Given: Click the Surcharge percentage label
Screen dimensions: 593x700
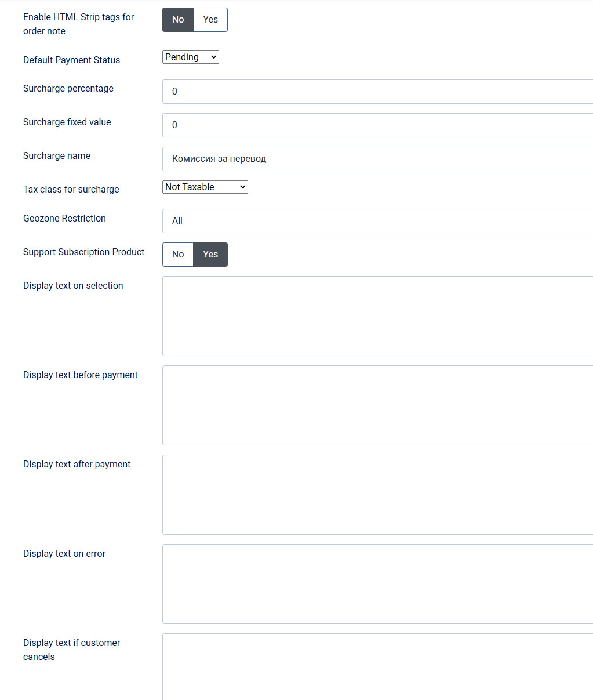Looking at the screenshot, I should [68, 89].
